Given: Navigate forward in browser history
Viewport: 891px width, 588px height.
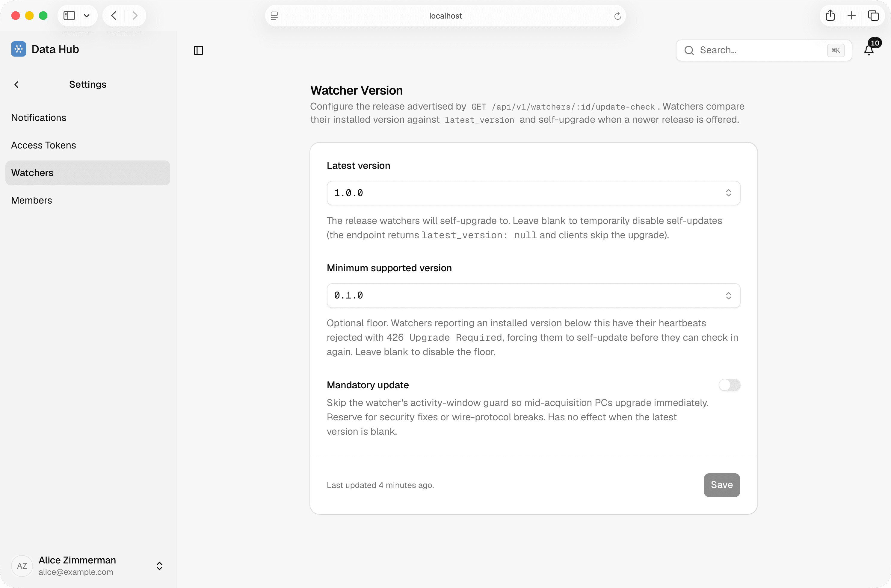Looking at the screenshot, I should (x=135, y=15).
